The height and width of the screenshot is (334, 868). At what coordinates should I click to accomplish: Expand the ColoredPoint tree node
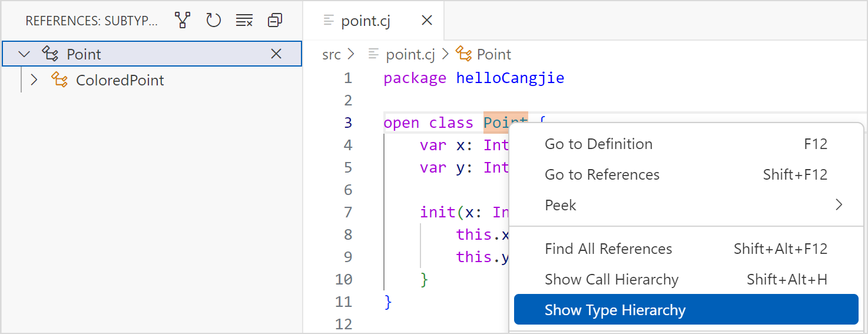pos(34,80)
